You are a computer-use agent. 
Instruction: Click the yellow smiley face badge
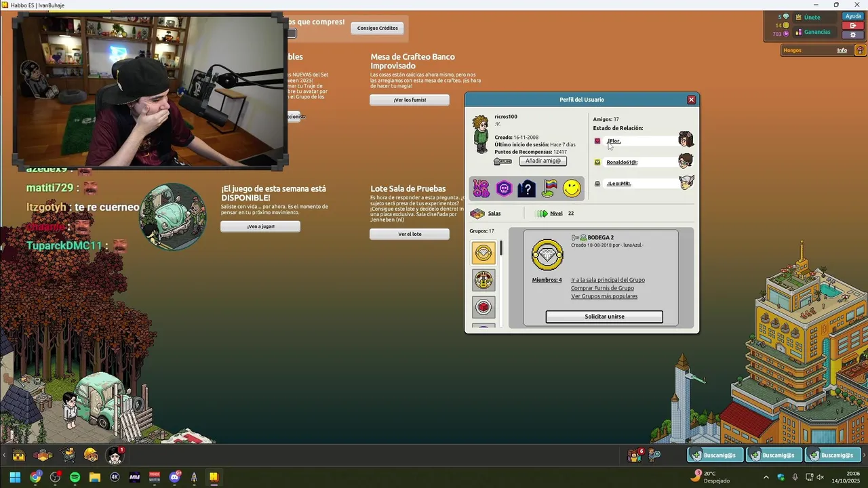tap(572, 188)
